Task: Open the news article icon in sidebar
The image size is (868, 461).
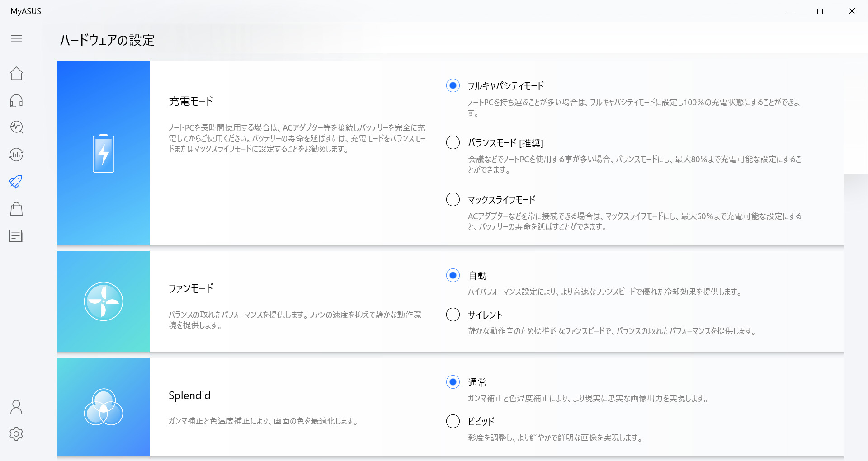Action: click(16, 235)
